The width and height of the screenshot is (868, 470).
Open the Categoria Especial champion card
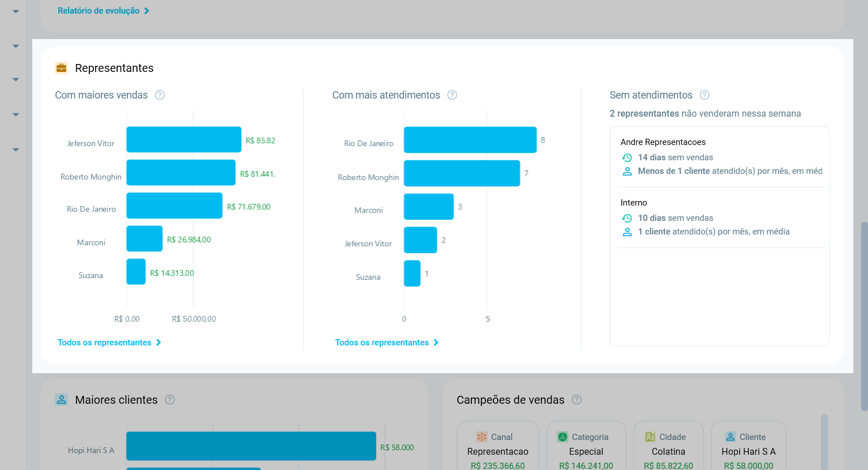coord(586,446)
